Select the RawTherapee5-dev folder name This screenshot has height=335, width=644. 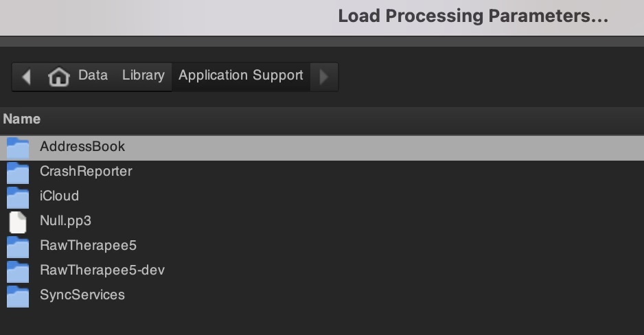coord(102,270)
